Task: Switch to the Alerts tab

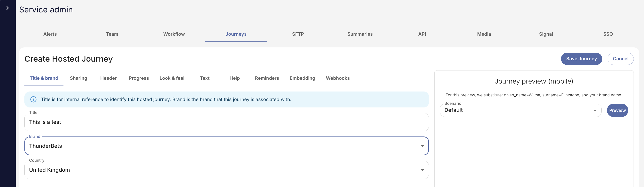Action: point(50,34)
